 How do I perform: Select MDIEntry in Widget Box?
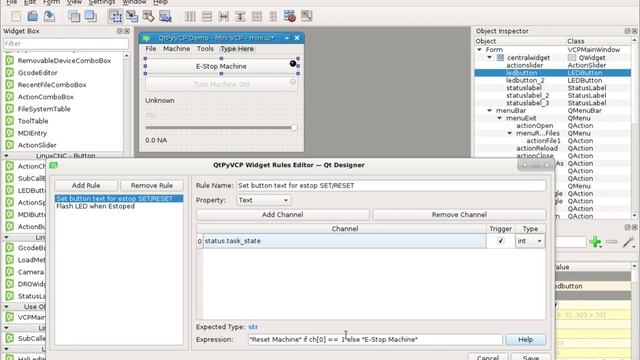click(x=32, y=133)
